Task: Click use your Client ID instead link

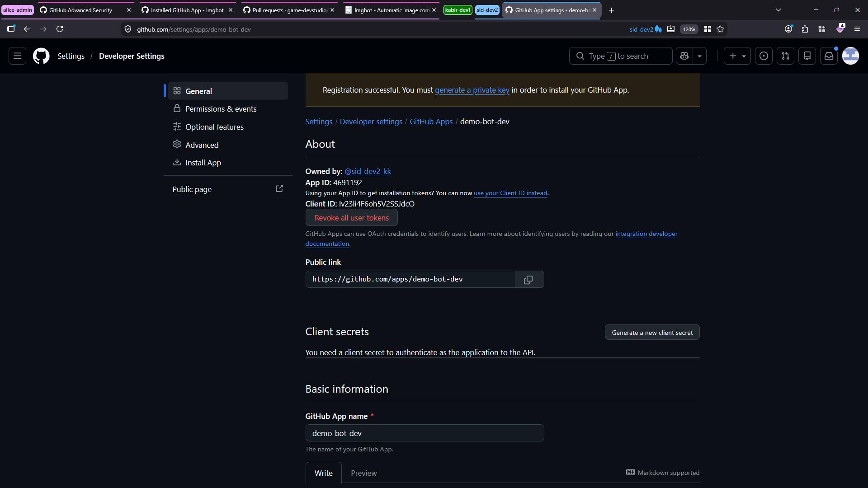Action: coord(510,193)
